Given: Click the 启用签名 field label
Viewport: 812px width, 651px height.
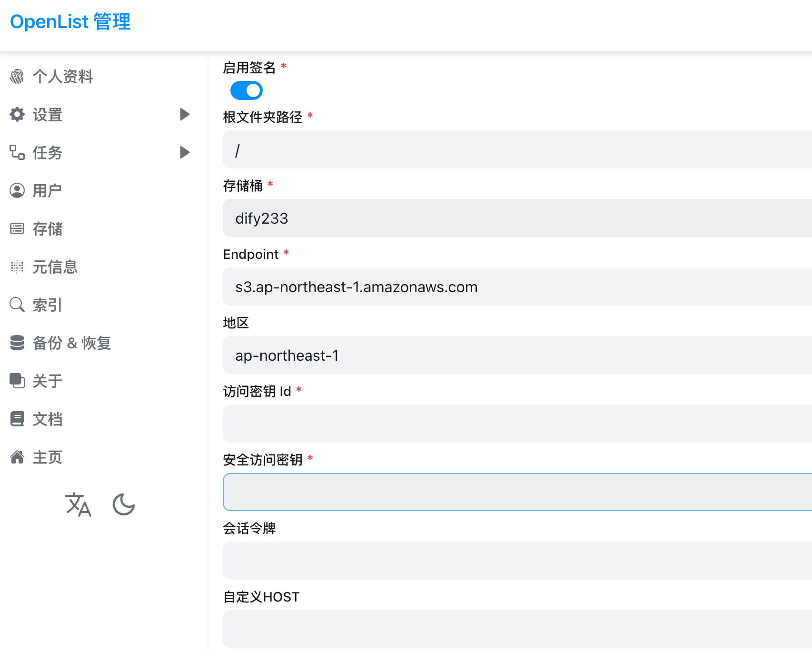Looking at the screenshot, I should (249, 68).
